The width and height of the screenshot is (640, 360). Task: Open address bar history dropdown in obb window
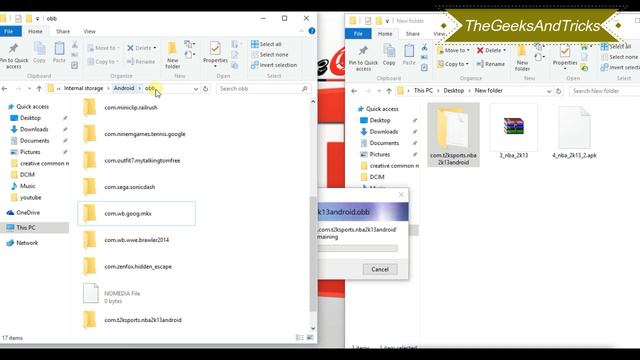pyautogui.click(x=196, y=89)
